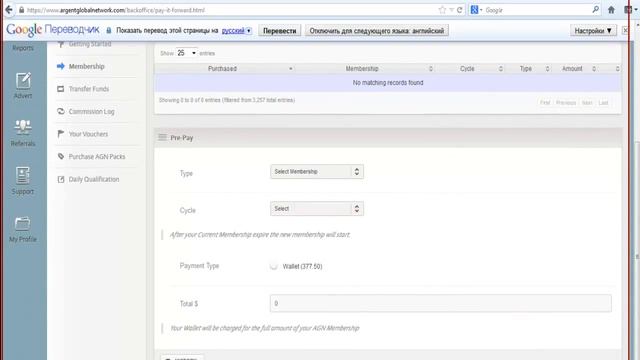Open the search engine selector dropdown
Image resolution: width=640 pixels, height=360 pixels.
pos(476,10)
